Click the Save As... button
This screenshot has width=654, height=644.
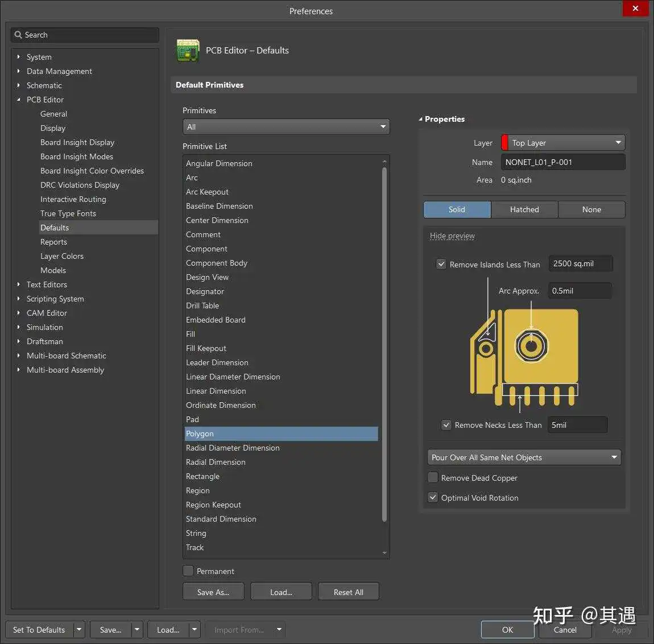pyautogui.click(x=213, y=592)
